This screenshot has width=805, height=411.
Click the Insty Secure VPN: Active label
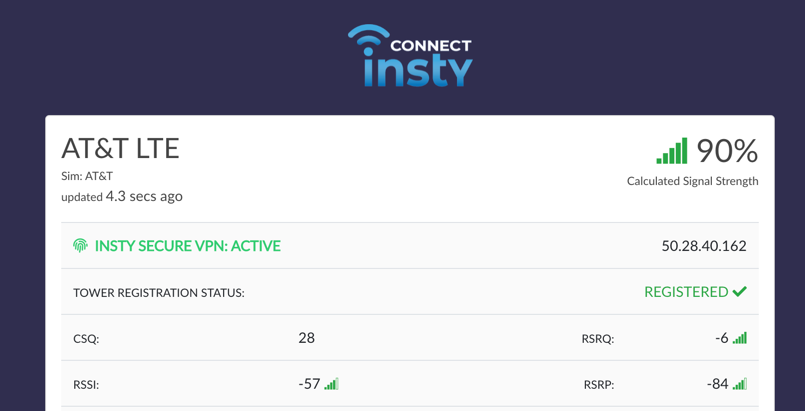[x=187, y=246]
